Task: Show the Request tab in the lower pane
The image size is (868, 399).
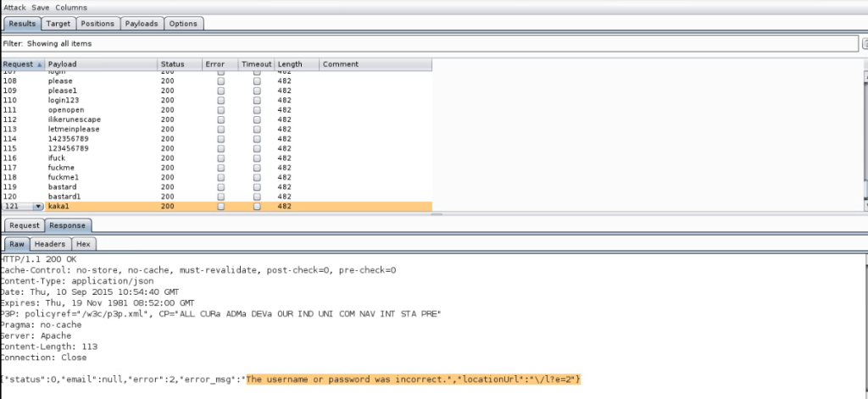Action: click(25, 225)
